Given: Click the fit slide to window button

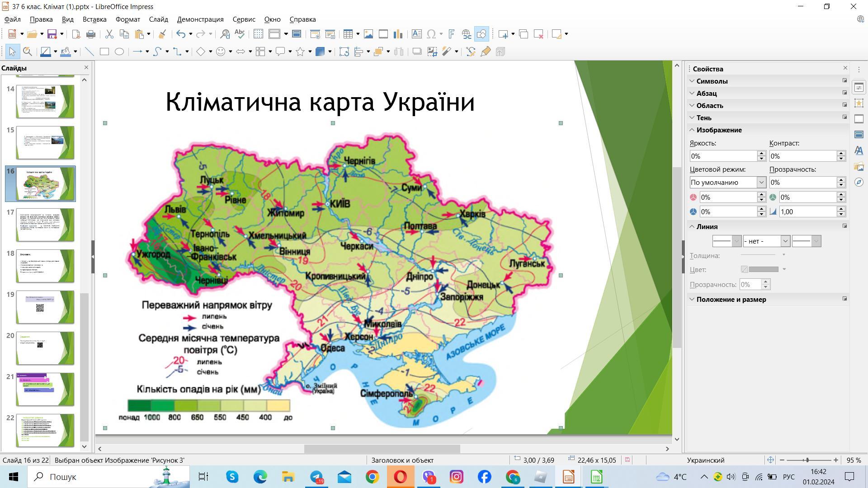Looking at the screenshot, I should 770,460.
